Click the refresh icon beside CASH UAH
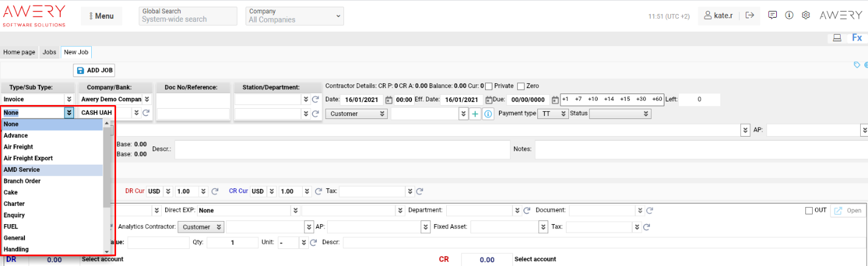Image resolution: width=868 pixels, height=266 pixels. [146, 113]
